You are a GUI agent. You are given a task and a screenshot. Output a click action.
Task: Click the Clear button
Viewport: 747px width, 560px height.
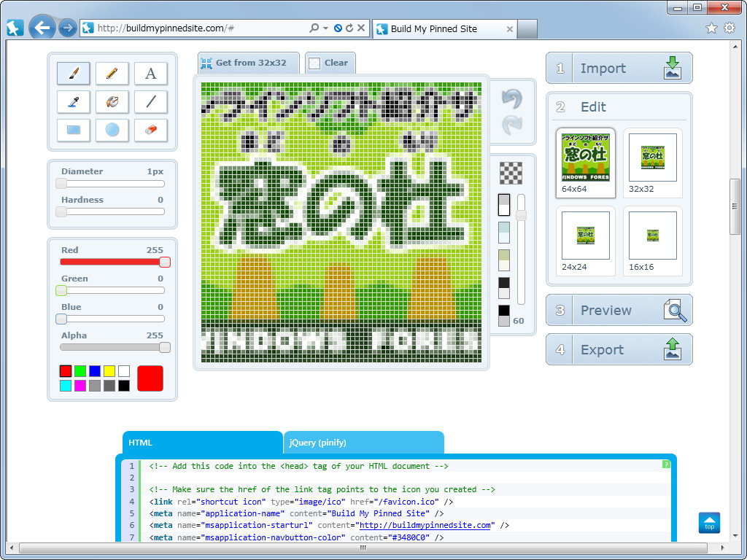click(330, 62)
